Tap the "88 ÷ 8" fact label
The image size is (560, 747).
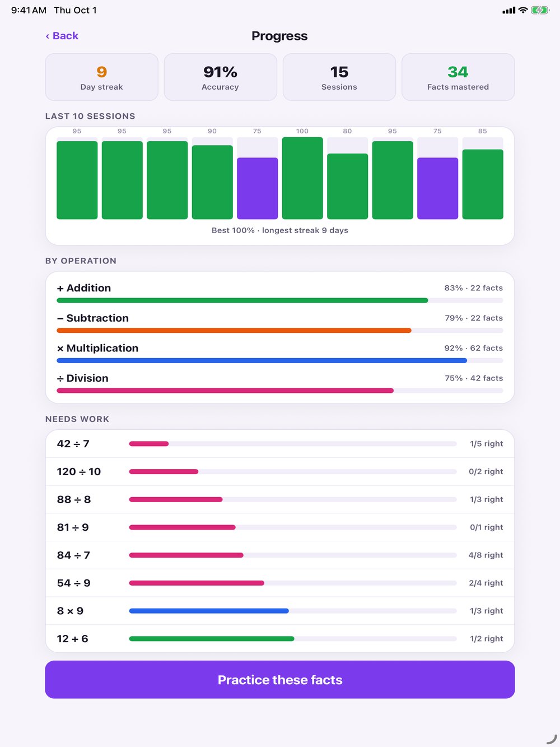[x=74, y=499]
